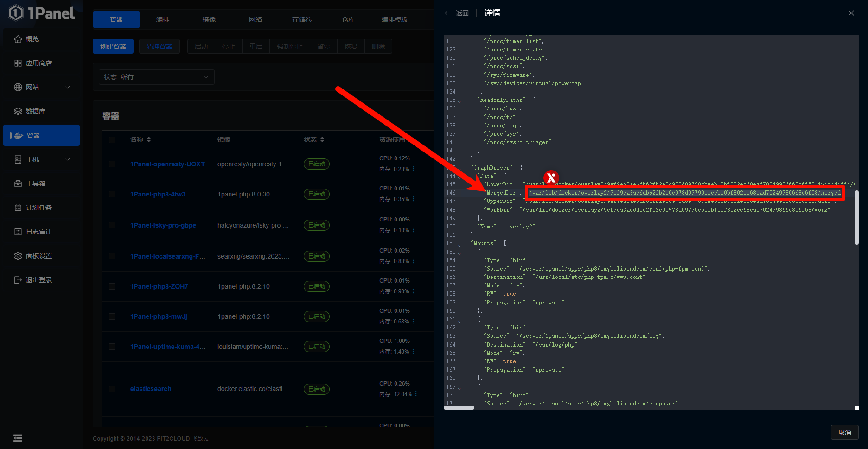Check the elasticsearch row checkbox
868x449 pixels.
(x=112, y=389)
